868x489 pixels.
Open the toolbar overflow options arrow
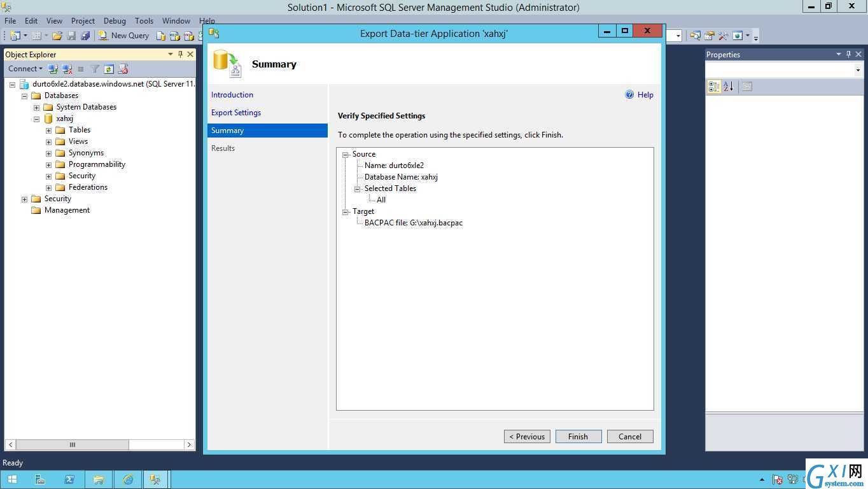[x=755, y=37]
